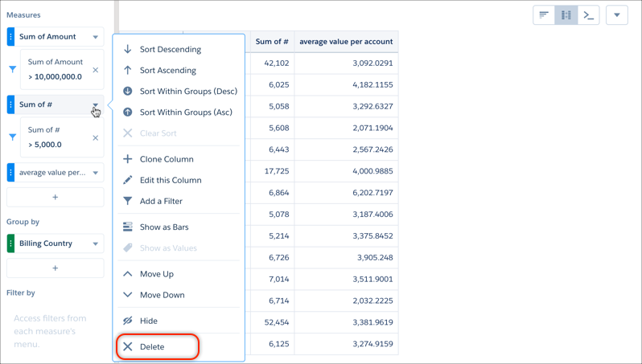Viewport: 642px width, 364px height.
Task: Open average value per... measure dropdown
Action: [96, 173]
